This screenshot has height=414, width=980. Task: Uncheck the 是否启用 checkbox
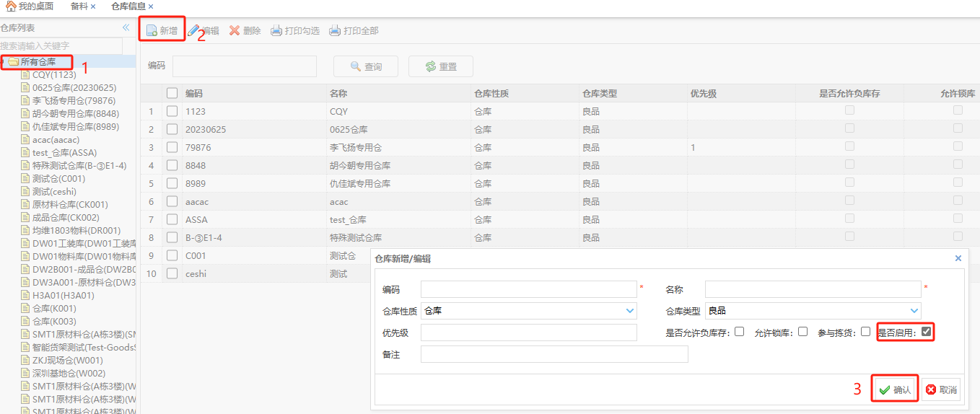927,332
